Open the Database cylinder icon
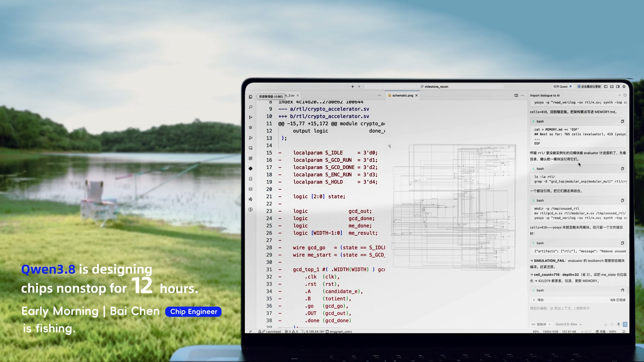 251,179
